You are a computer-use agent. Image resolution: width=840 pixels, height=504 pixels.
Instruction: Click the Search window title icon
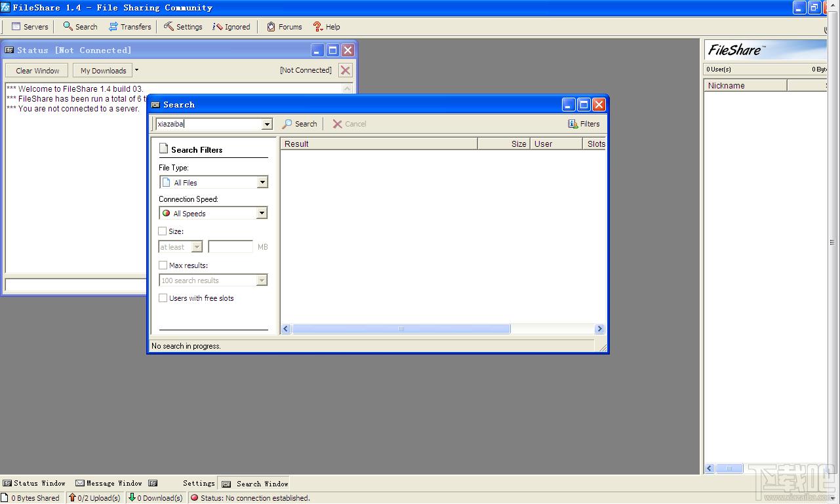point(155,105)
